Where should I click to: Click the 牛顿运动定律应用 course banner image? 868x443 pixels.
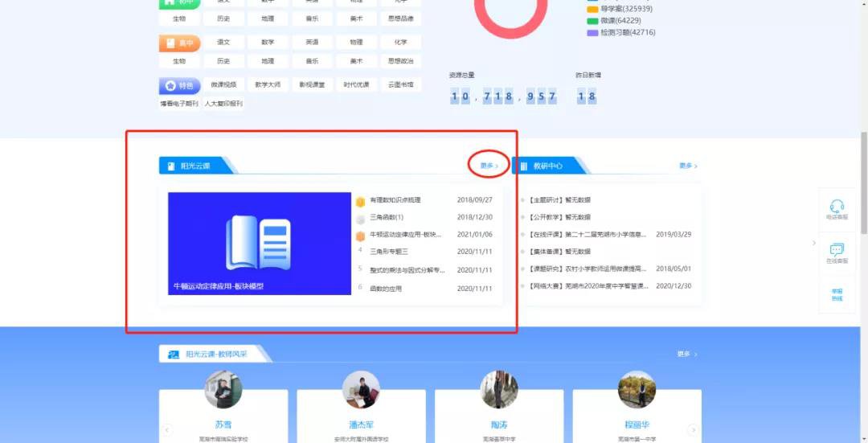coord(260,243)
